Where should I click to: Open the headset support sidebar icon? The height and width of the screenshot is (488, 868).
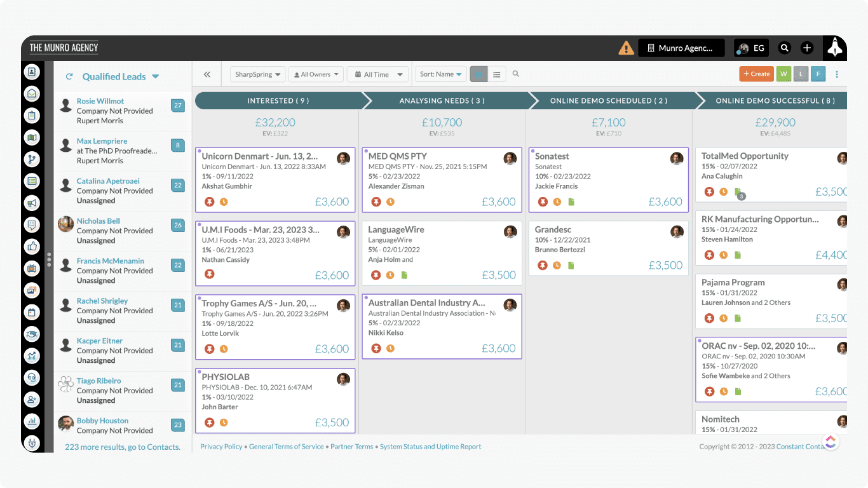click(x=32, y=378)
